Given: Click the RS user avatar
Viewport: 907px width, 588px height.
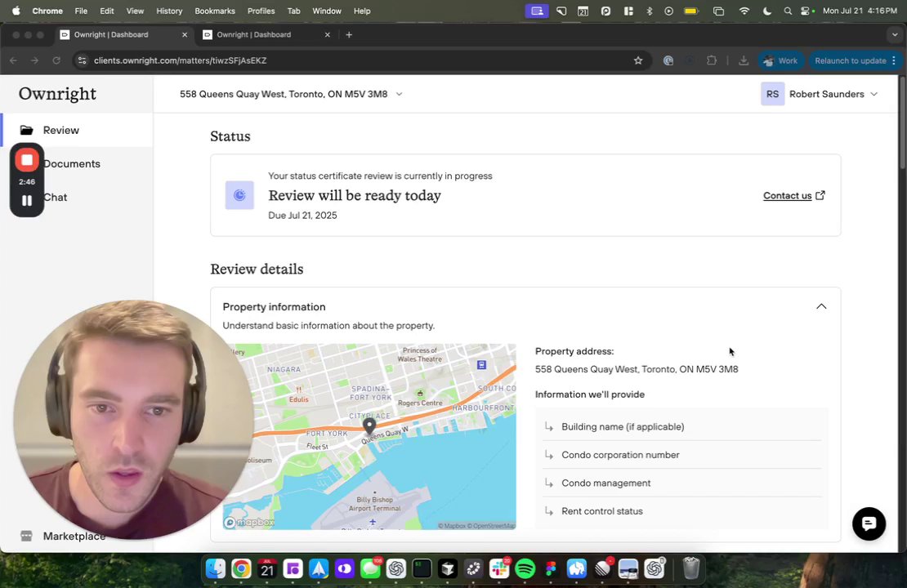Looking at the screenshot, I should 772,94.
